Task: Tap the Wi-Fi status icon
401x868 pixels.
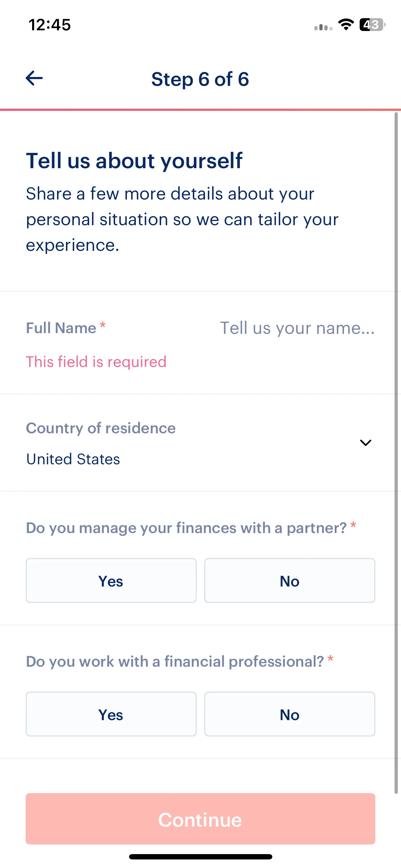Action: tap(346, 25)
